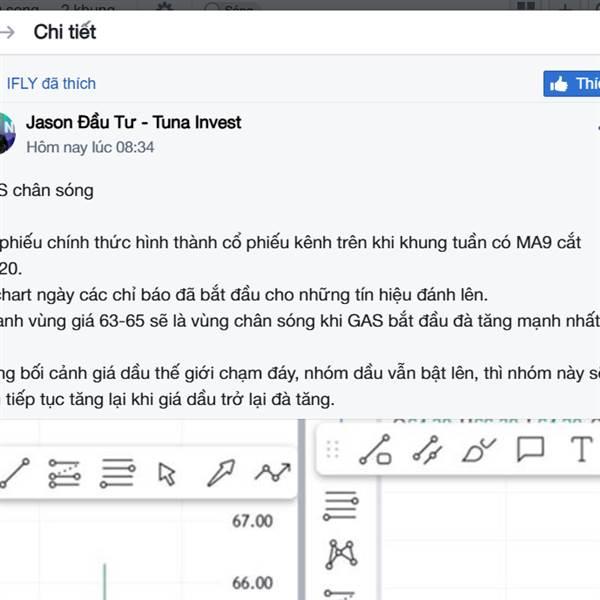Click the 66.00 price axis label
600x600 pixels.
253,583
